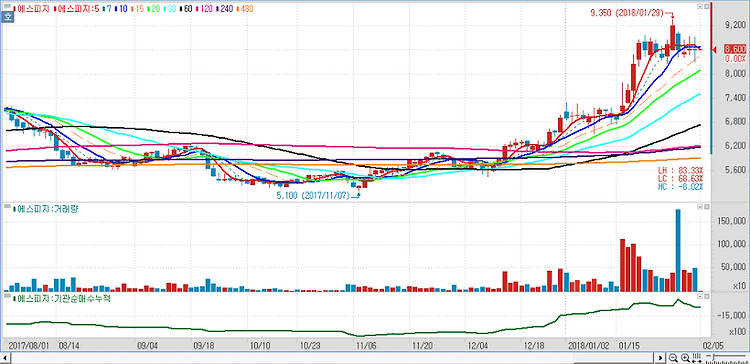Click the 0.00% change value
750x364 pixels.
click(736, 58)
